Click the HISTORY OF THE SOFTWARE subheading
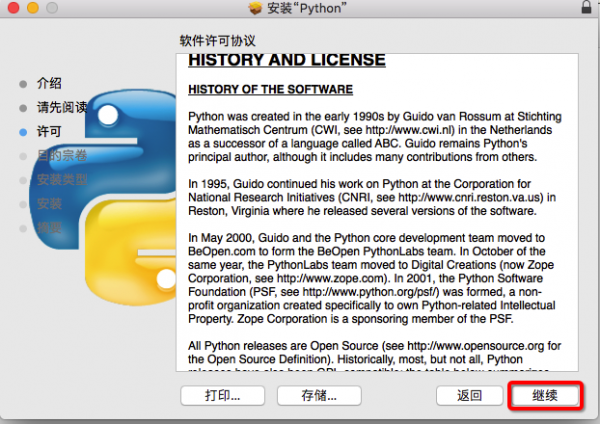 click(271, 90)
